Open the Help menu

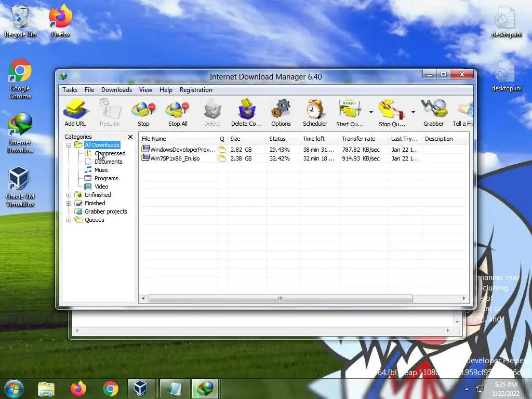coord(166,90)
